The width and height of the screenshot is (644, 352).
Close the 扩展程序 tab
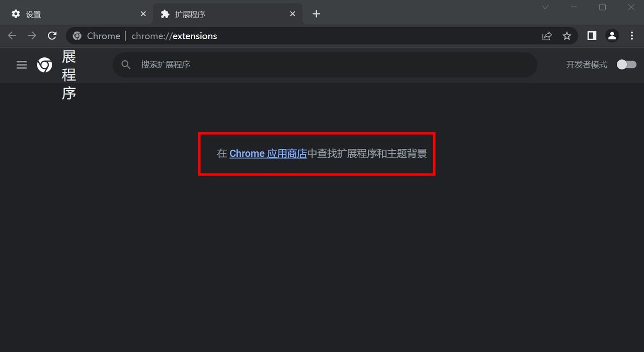292,14
